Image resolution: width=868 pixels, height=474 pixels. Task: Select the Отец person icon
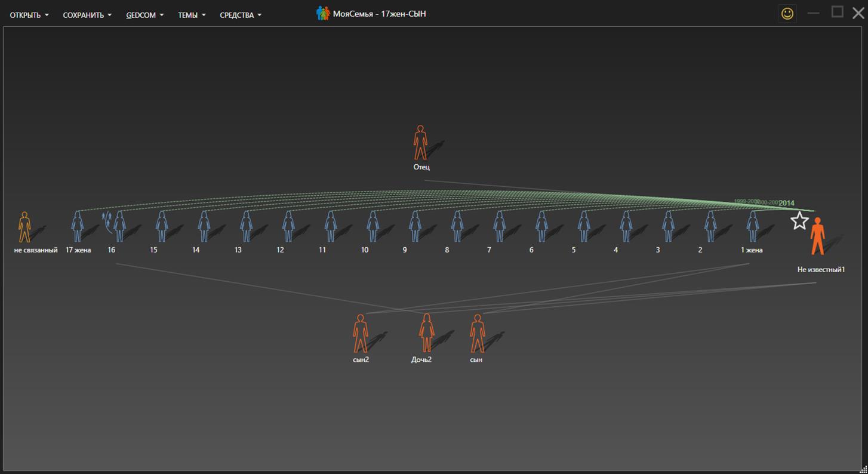point(420,143)
